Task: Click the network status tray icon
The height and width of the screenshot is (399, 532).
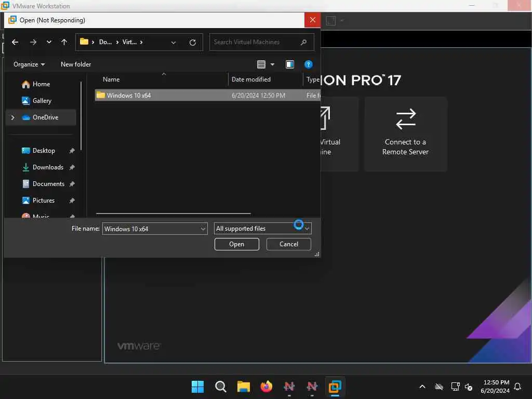Action: click(455, 387)
